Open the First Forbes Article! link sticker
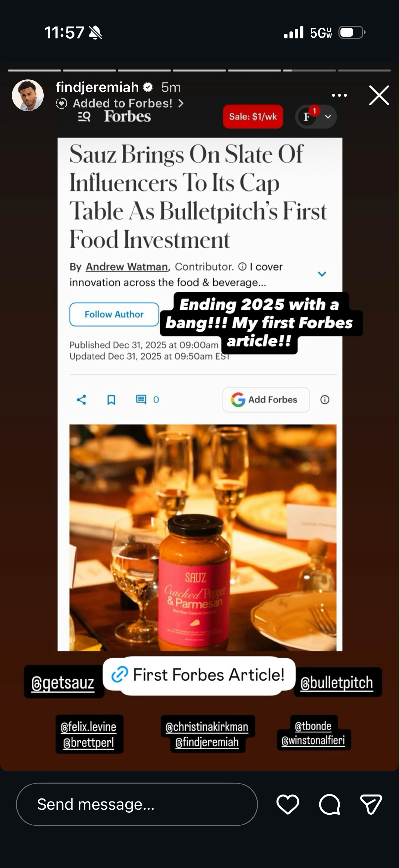This screenshot has height=868, width=399. click(x=199, y=675)
